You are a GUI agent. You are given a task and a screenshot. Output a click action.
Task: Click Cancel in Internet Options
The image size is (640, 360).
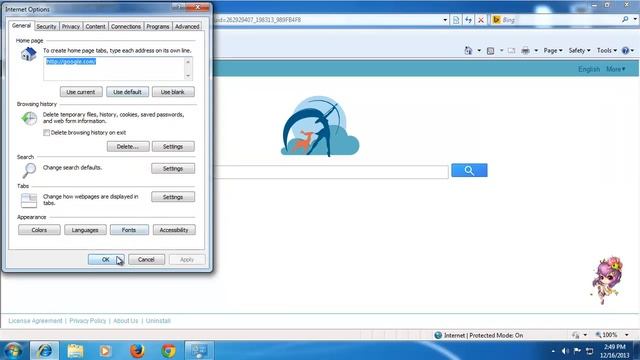(146, 260)
